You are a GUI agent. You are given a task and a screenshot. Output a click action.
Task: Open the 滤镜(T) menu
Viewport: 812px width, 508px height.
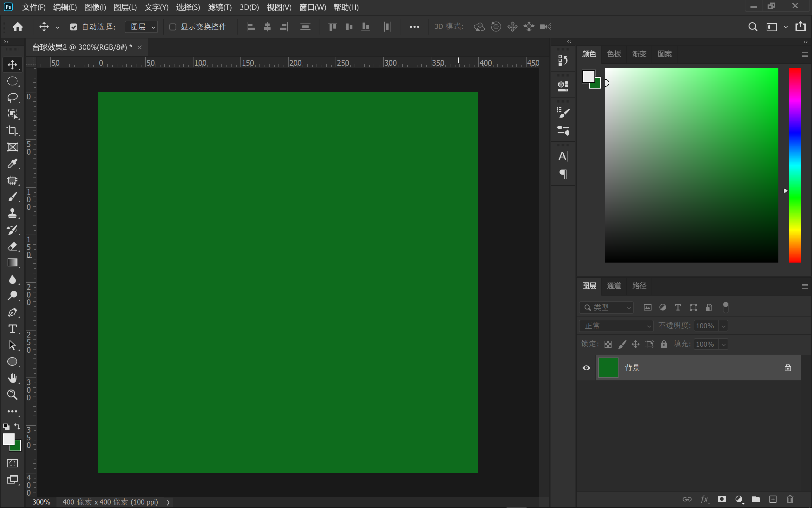point(220,7)
